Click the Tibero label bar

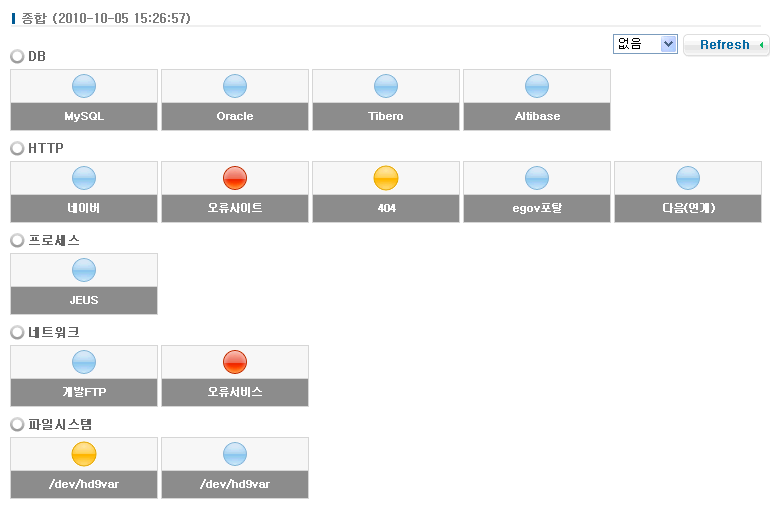pos(386,116)
